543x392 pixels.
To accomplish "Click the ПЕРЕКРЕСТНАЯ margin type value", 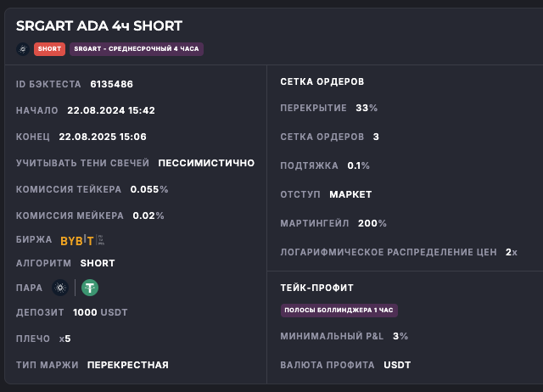I will (128, 365).
